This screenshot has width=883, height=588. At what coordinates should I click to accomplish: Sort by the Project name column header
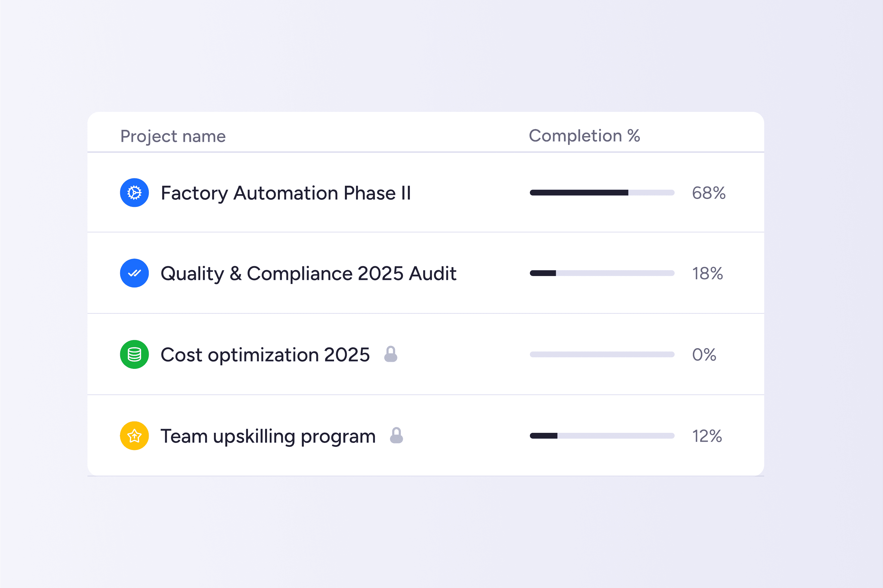coord(173,136)
